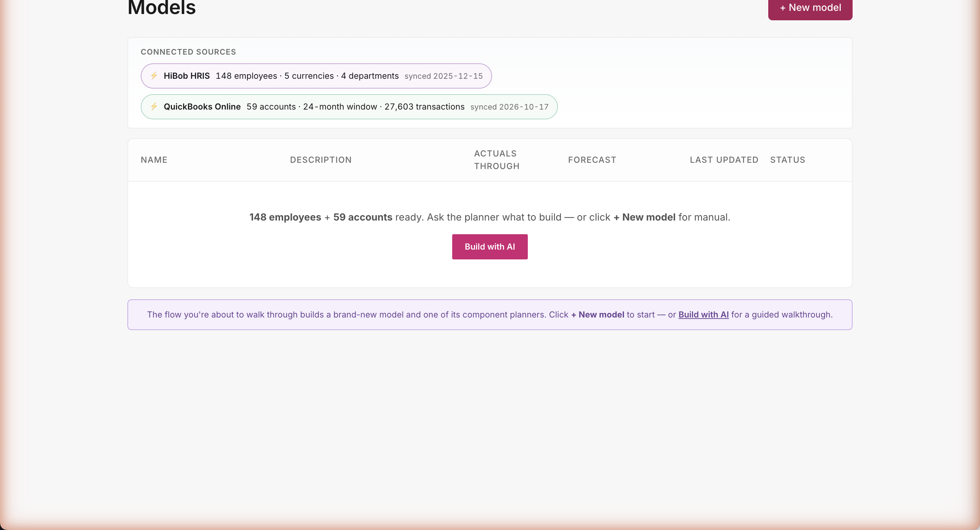Click the LAST UPDATED column header
980x530 pixels.
point(724,160)
